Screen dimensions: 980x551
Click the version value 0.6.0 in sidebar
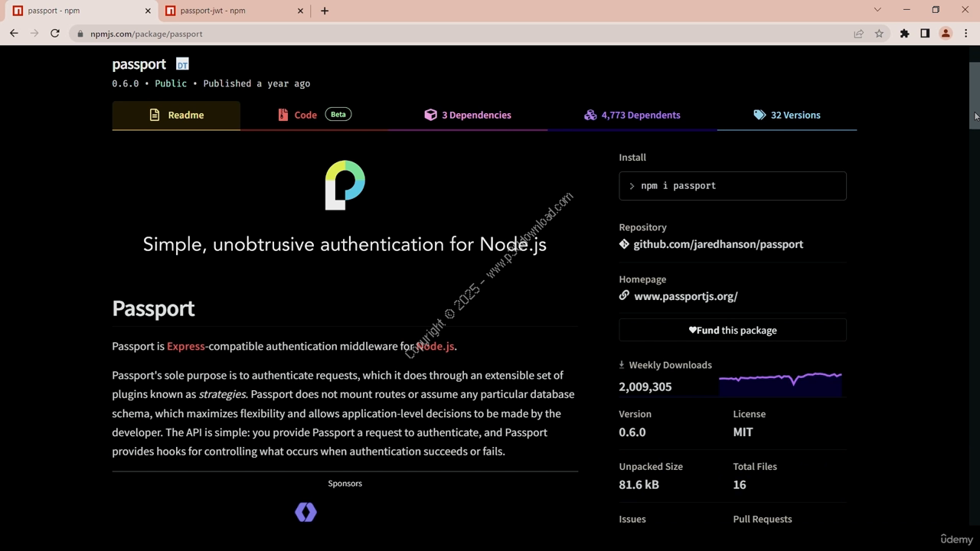632,432
